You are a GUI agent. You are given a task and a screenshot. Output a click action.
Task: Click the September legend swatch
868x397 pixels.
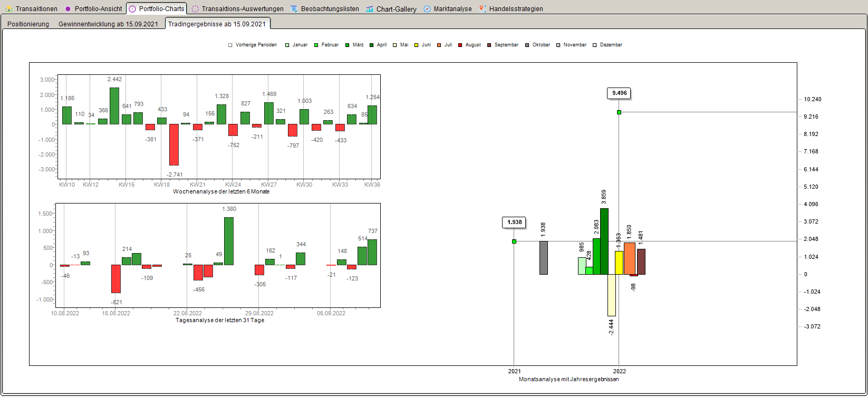tap(489, 45)
